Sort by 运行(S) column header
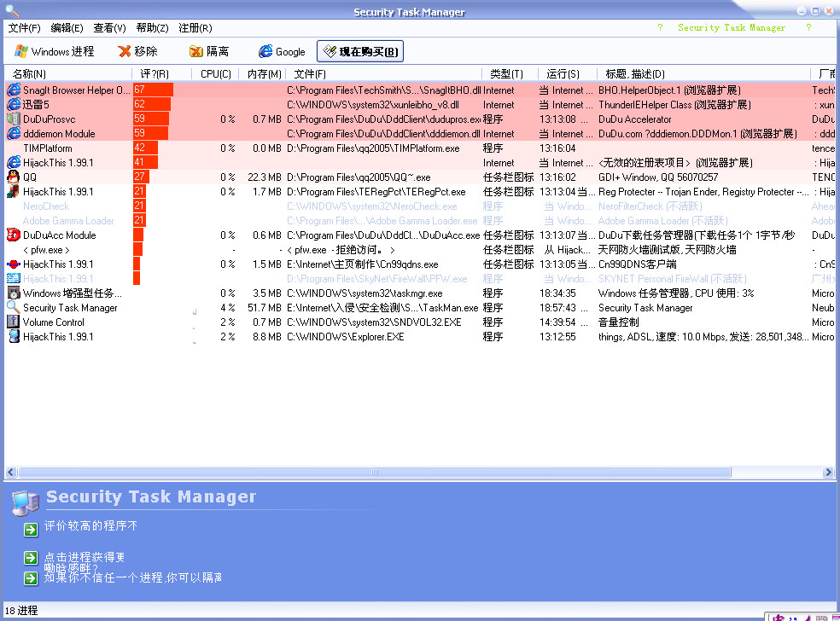The height and width of the screenshot is (621, 840). click(x=567, y=74)
